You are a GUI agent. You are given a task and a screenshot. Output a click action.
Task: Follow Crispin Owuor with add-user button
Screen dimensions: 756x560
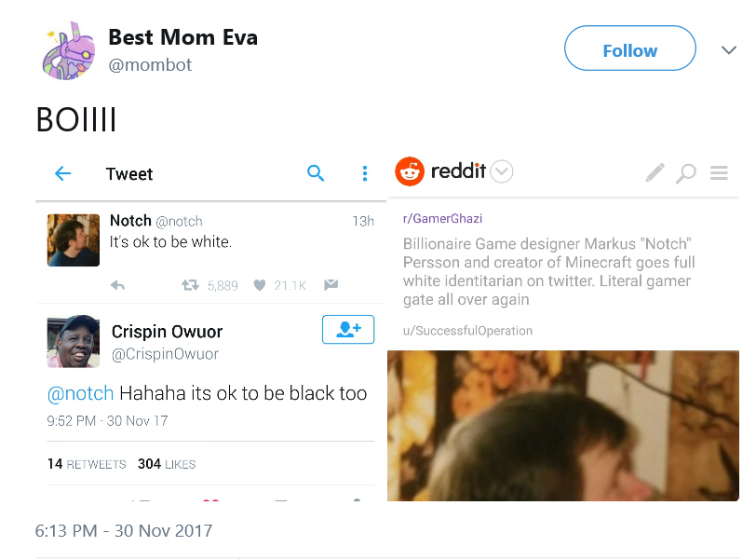(348, 330)
